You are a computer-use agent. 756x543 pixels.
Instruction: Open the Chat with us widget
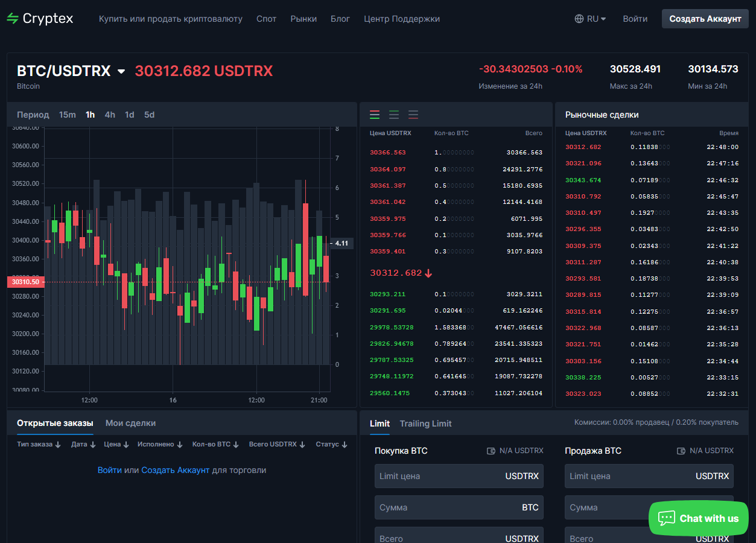tap(699, 518)
